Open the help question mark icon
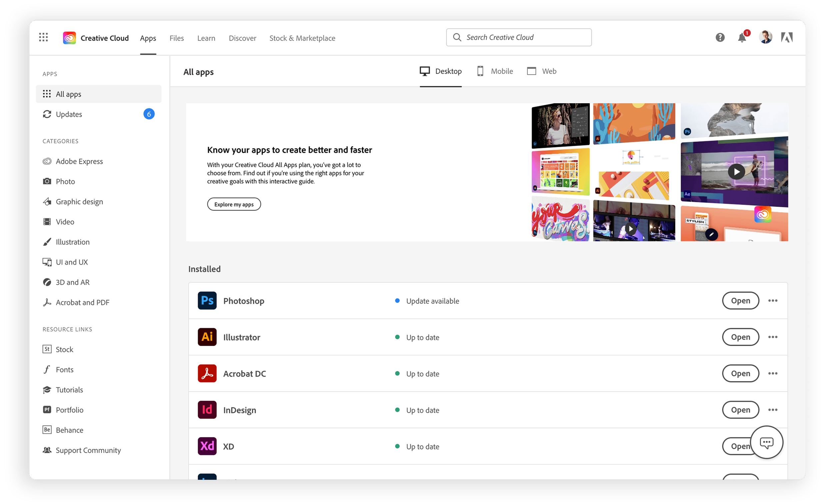Viewport: 833px width, 504px height. (720, 38)
